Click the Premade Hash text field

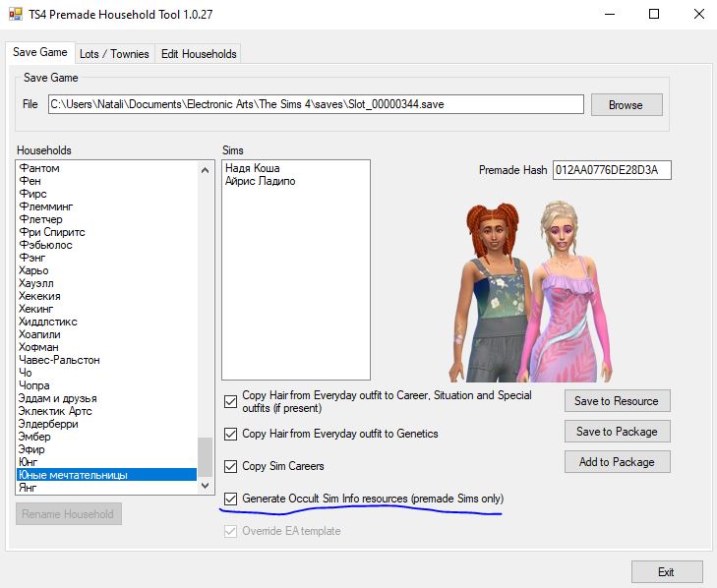(611, 170)
